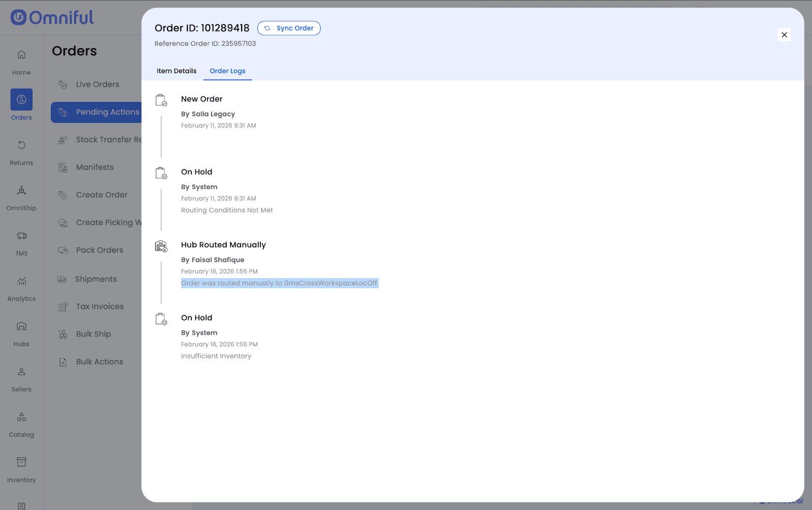Open the Analytics chart icon
This screenshot has height=510, width=812.
[x=21, y=282]
